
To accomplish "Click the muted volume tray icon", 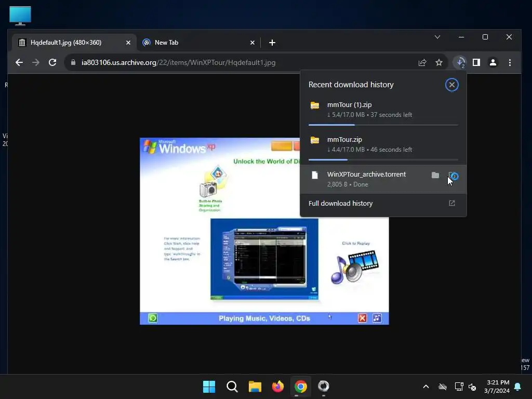I will tap(472, 387).
